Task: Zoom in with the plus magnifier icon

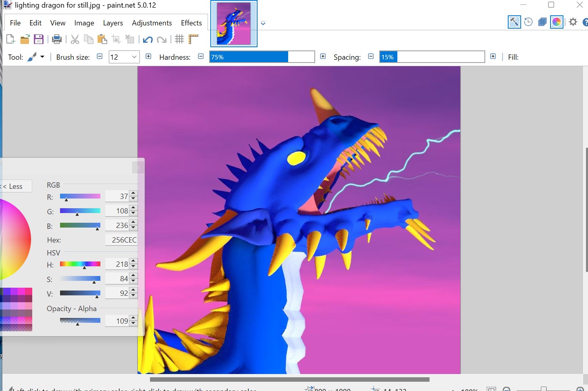Action: pyautogui.click(x=580, y=389)
